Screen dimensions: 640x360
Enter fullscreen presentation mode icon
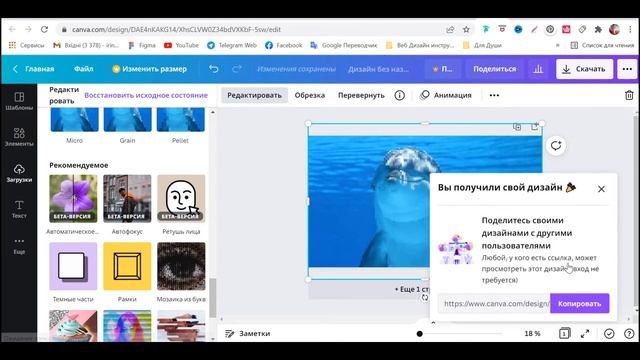(585, 333)
